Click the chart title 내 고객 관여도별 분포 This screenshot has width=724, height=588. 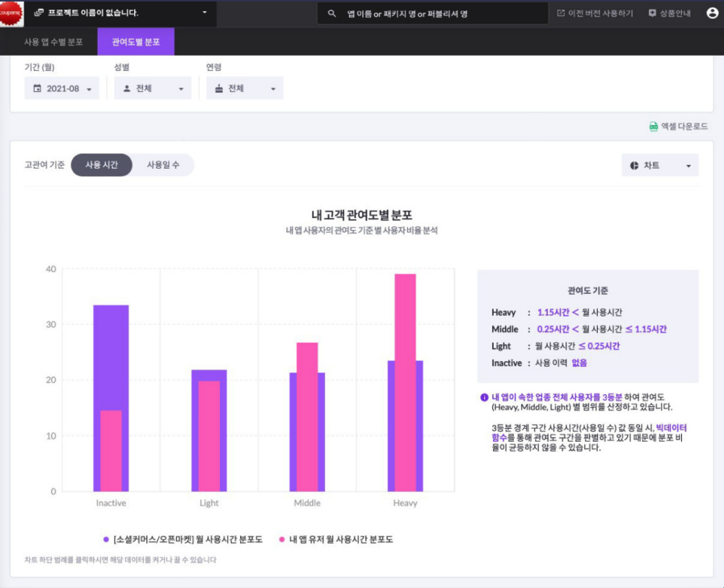[x=361, y=215]
